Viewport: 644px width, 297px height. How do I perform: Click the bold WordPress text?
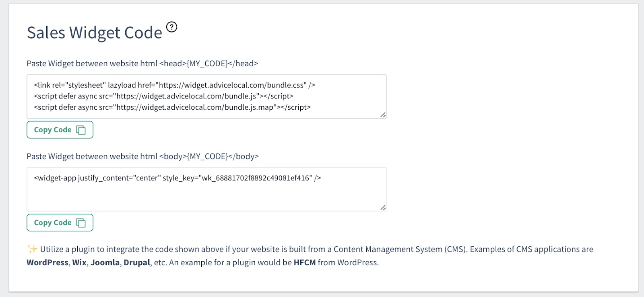[x=47, y=262]
